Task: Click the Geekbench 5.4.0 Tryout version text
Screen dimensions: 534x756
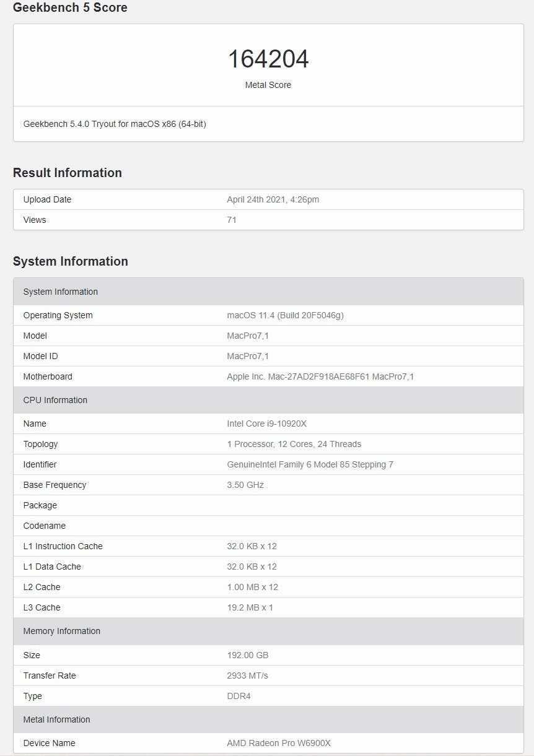Action: (x=115, y=124)
